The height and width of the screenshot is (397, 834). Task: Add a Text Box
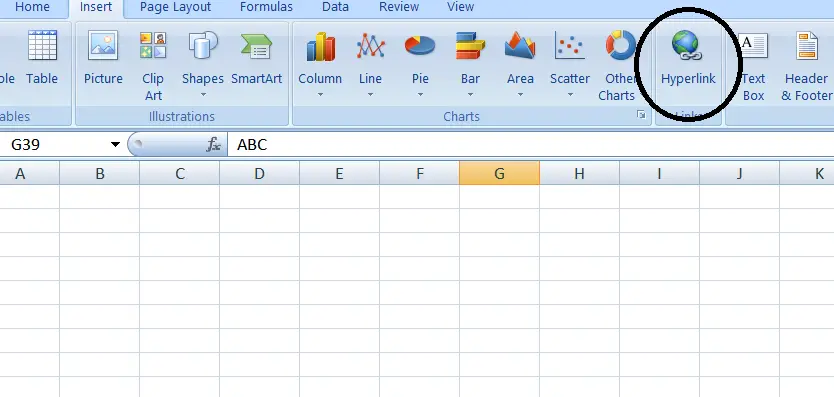pos(753,65)
